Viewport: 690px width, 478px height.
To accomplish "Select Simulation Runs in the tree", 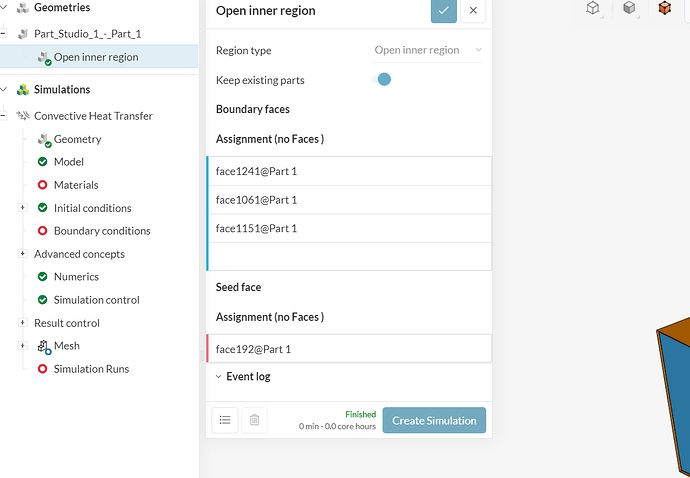I will click(91, 369).
